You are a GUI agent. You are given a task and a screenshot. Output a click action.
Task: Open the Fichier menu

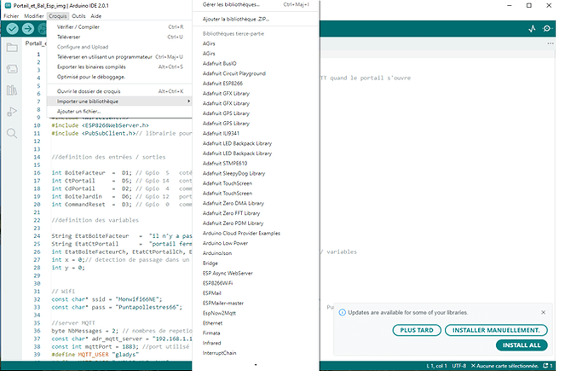(11, 16)
